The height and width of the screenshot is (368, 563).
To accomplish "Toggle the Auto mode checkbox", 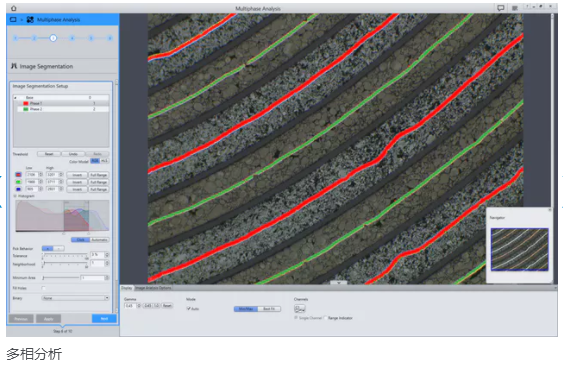I will pyautogui.click(x=189, y=308).
